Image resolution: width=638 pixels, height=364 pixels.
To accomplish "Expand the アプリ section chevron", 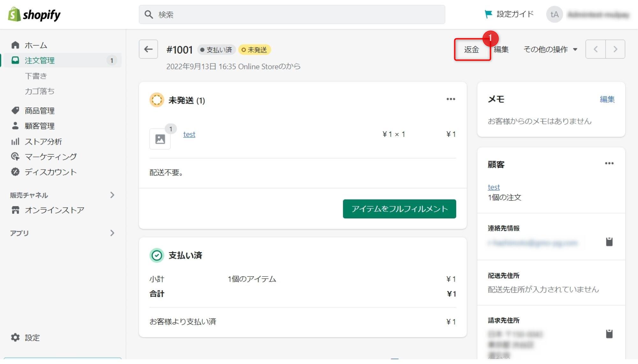I will pyautogui.click(x=112, y=233).
